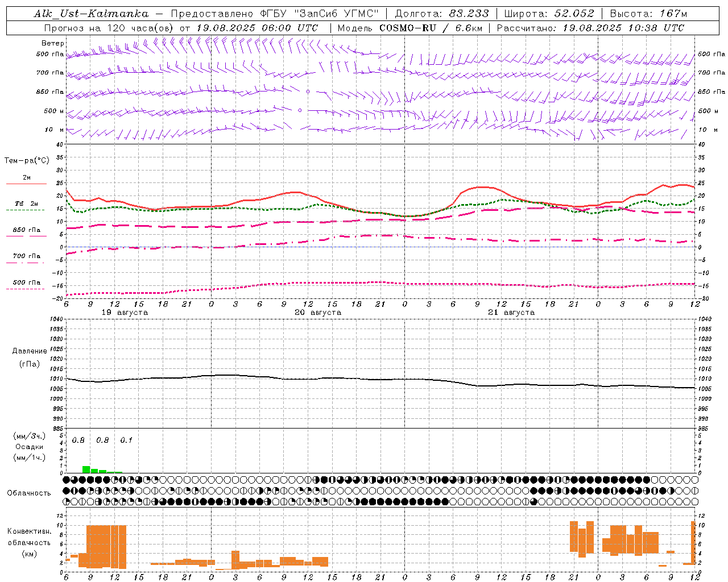The height and width of the screenshot is (582, 728).
Task: Click the Облачность cloudiness label
Action: 29,493
